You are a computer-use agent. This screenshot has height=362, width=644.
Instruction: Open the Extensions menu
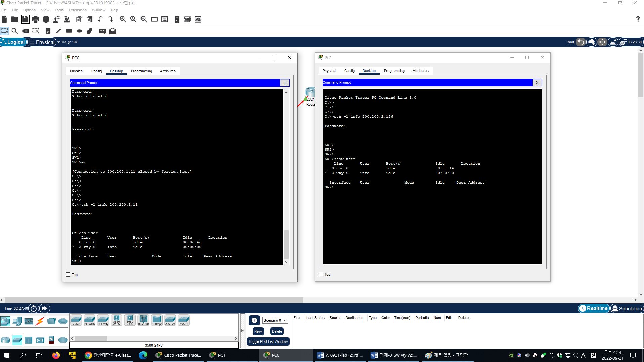pyautogui.click(x=78, y=10)
